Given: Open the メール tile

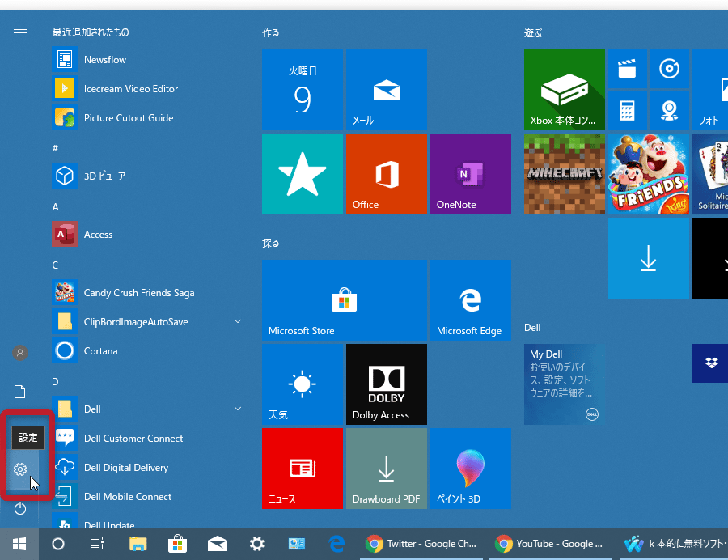Looking at the screenshot, I should (387, 90).
